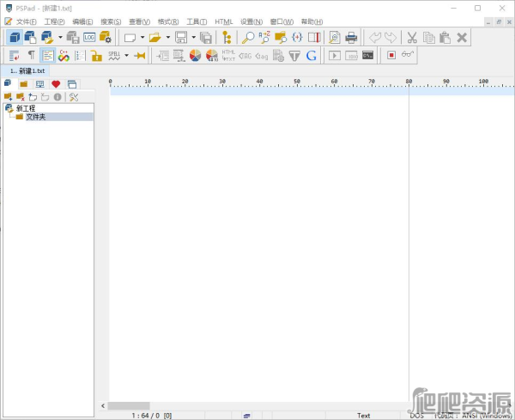Click the magnifier find icon
515x420 pixels.
pyautogui.click(x=248, y=37)
